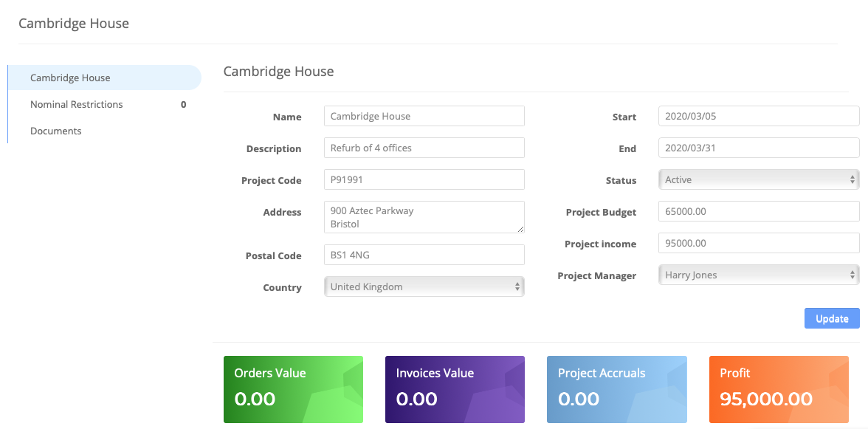
Task: Open the Invoices Value card
Action: [455, 389]
